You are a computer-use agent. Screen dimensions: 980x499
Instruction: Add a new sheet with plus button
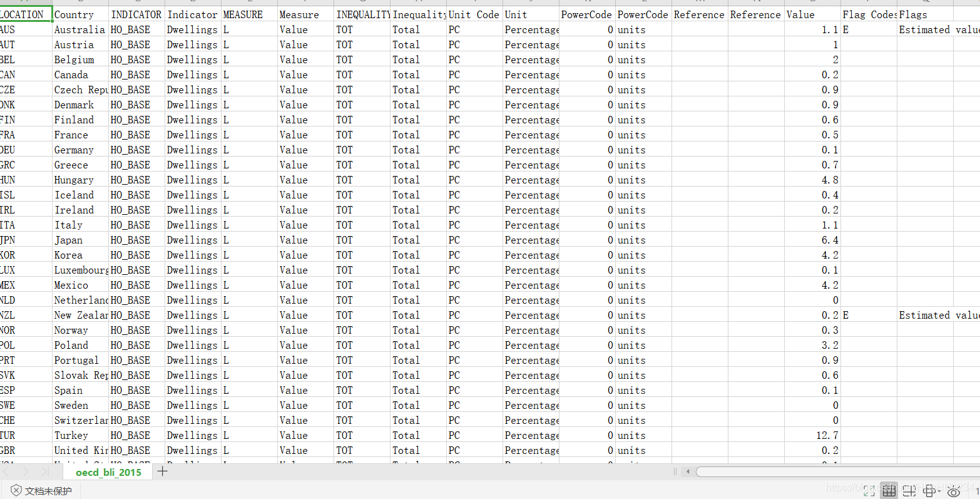tap(163, 471)
